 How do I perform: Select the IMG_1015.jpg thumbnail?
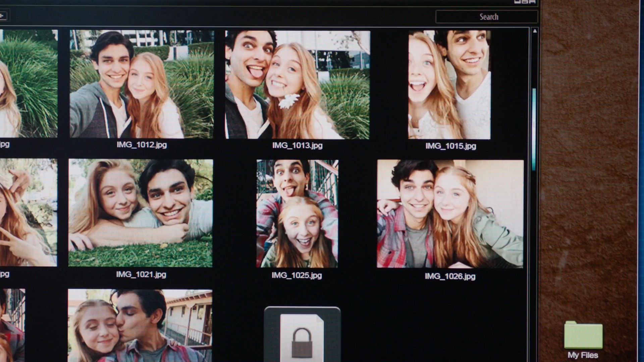point(449,85)
